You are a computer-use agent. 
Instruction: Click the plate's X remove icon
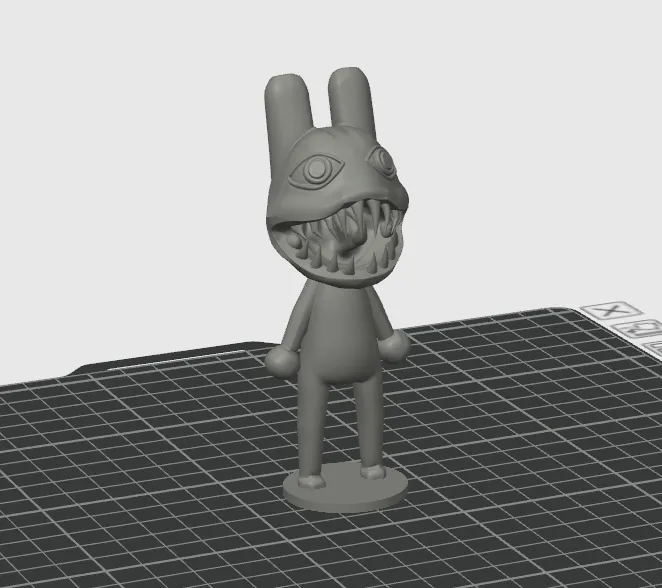611,312
